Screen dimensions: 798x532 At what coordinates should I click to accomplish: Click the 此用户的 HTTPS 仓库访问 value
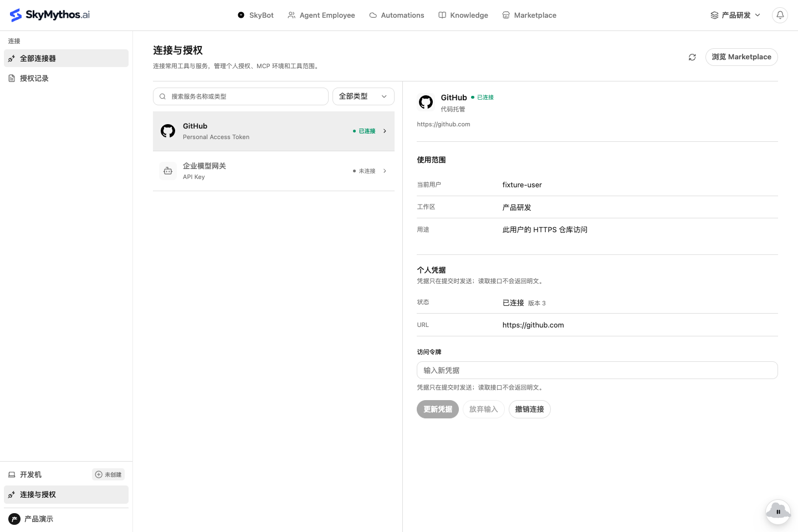point(545,229)
